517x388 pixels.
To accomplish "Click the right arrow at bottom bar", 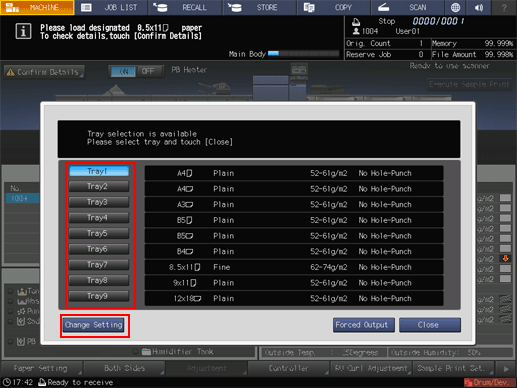I will pos(506,369).
